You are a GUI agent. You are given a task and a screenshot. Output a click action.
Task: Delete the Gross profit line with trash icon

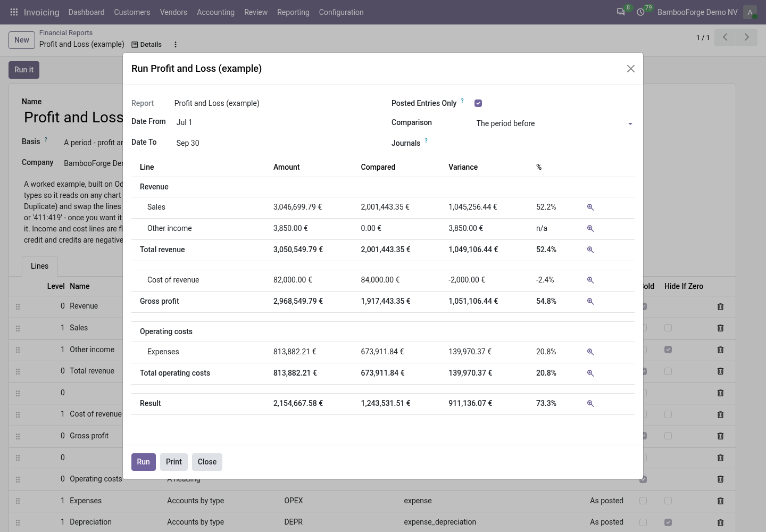coord(721,436)
